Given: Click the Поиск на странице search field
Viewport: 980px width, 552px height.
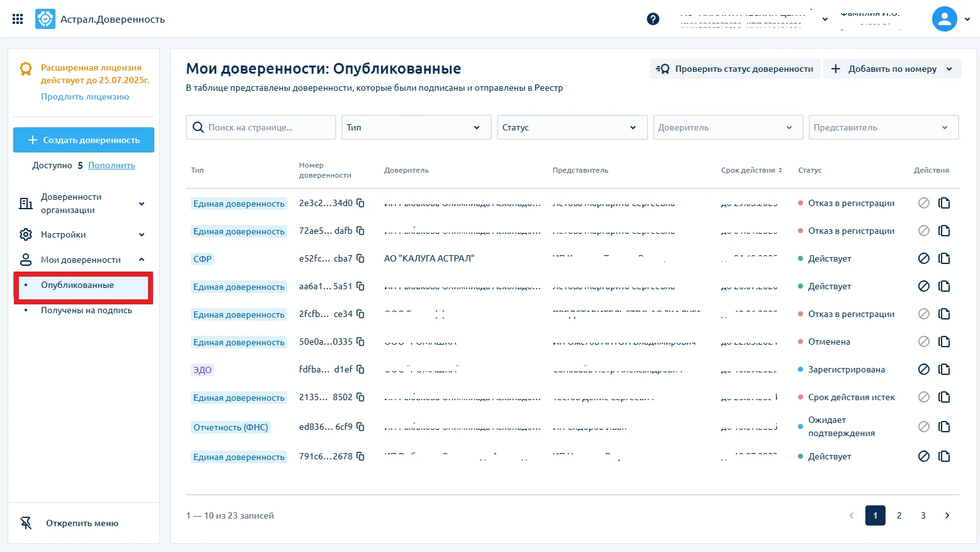Looking at the screenshot, I should 261,127.
